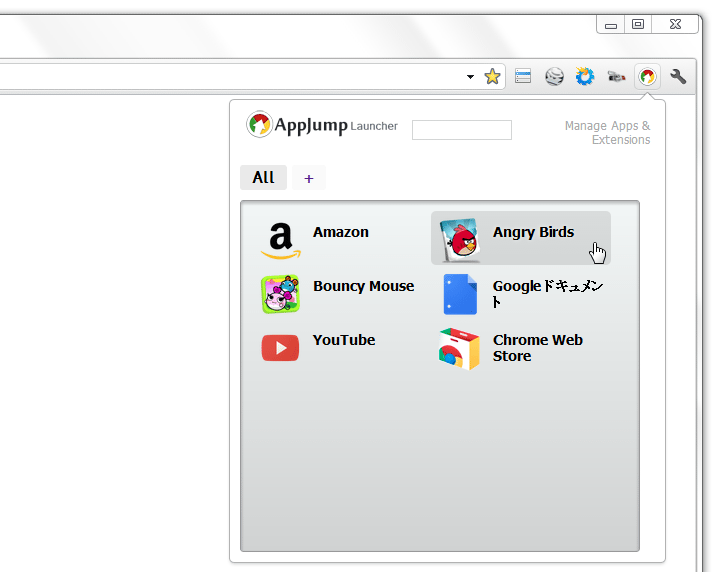This screenshot has height=572, width=720.
Task: Click Google ドキュメント label
Action: pos(548,294)
